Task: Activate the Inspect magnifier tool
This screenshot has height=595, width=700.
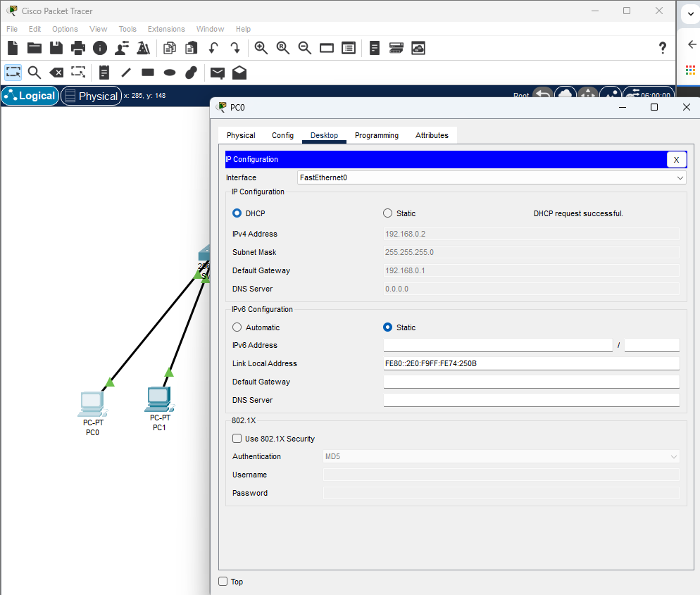Action: point(35,73)
